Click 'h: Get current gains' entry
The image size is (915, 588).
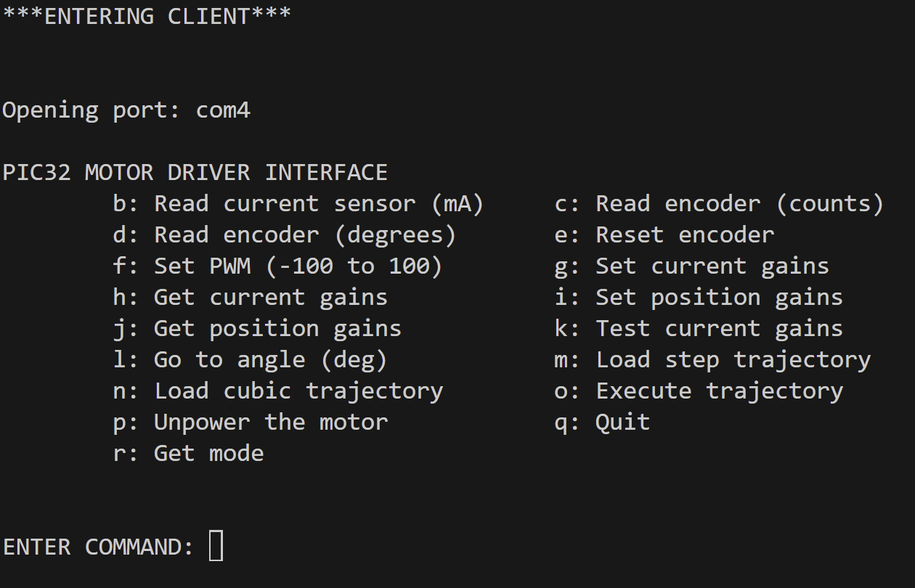[x=251, y=298]
